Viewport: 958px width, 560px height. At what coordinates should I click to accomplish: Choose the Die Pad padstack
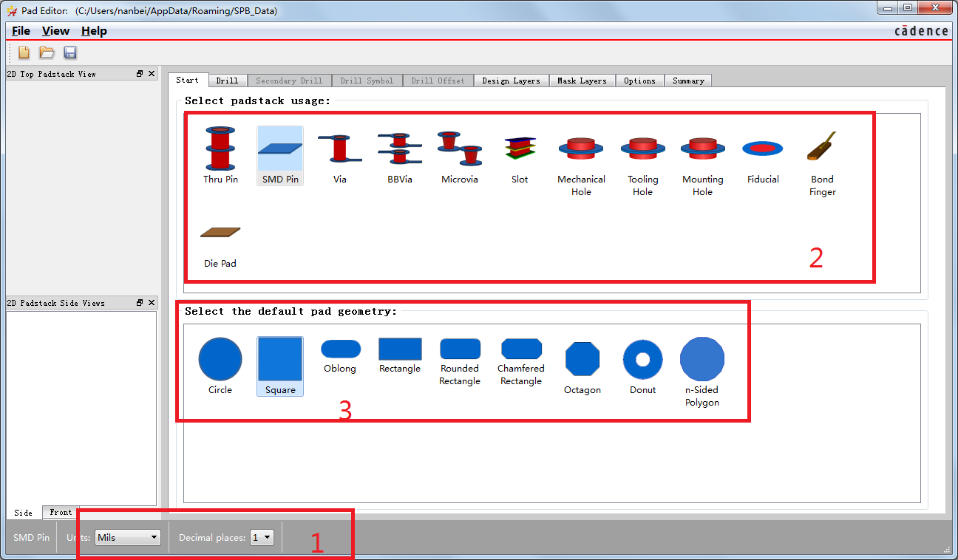[x=220, y=244]
